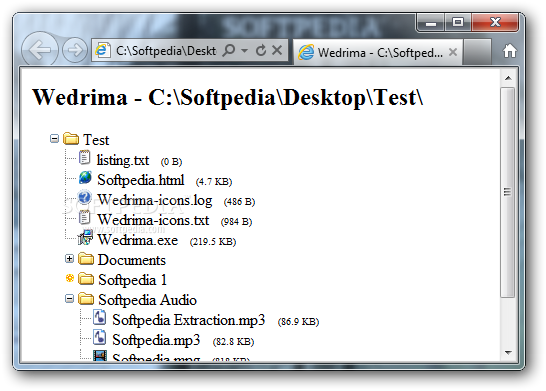Switch to the Wedrima - C:\Softped... tab

coord(378,53)
